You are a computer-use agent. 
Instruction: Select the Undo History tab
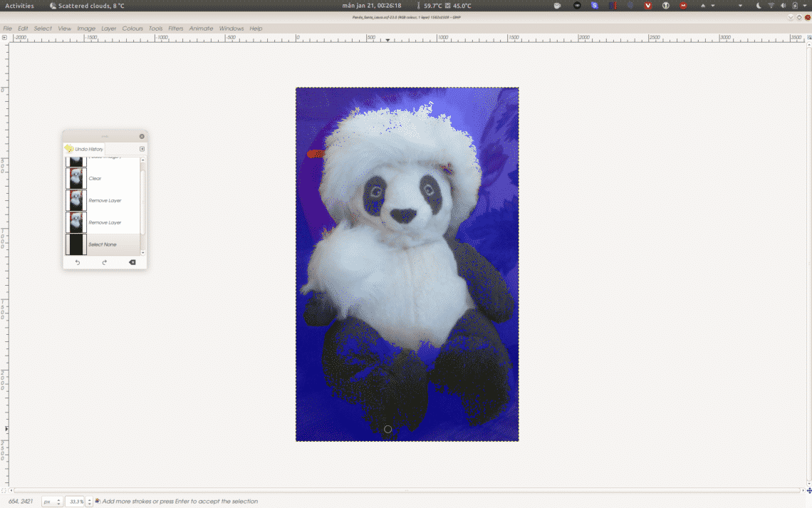point(84,149)
